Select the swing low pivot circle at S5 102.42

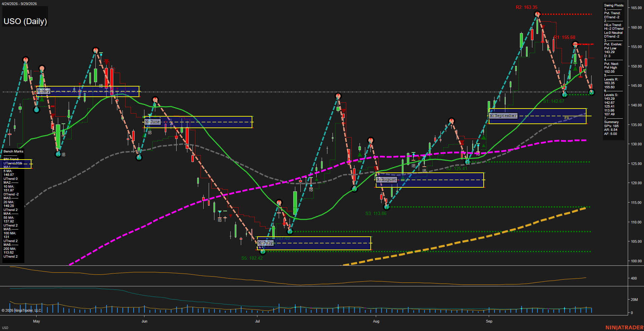(x=263, y=251)
